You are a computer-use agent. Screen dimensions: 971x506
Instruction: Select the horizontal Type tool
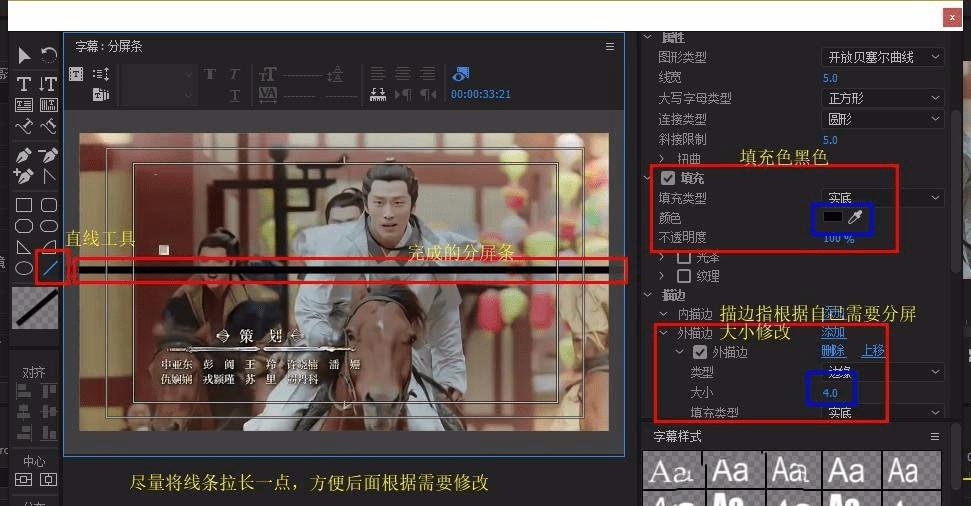tap(24, 83)
